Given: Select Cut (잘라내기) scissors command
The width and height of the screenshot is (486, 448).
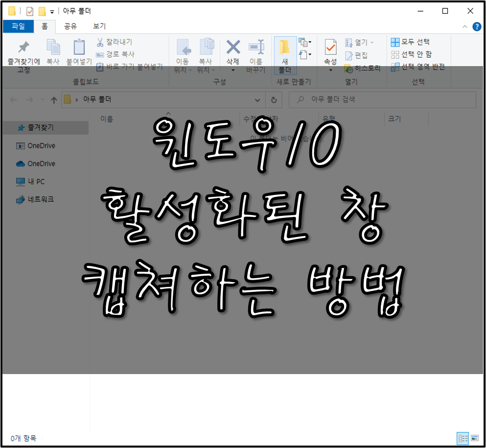Looking at the screenshot, I should (115, 42).
